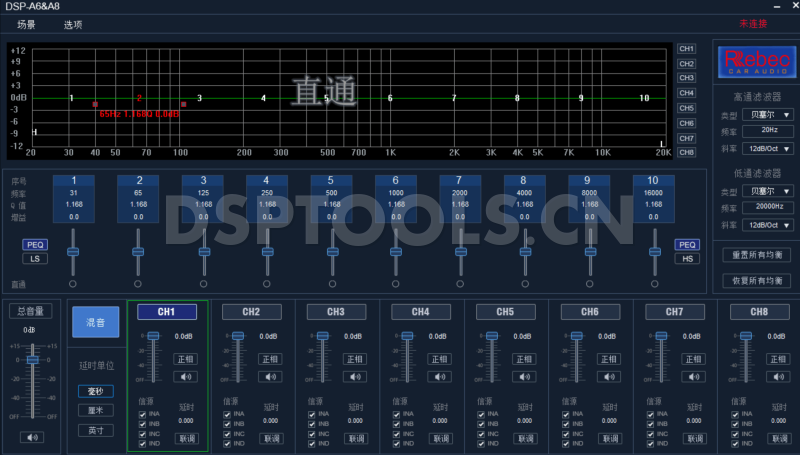Uncheck the INA source checkbox for CH1
800x455 pixels.
(x=143, y=413)
